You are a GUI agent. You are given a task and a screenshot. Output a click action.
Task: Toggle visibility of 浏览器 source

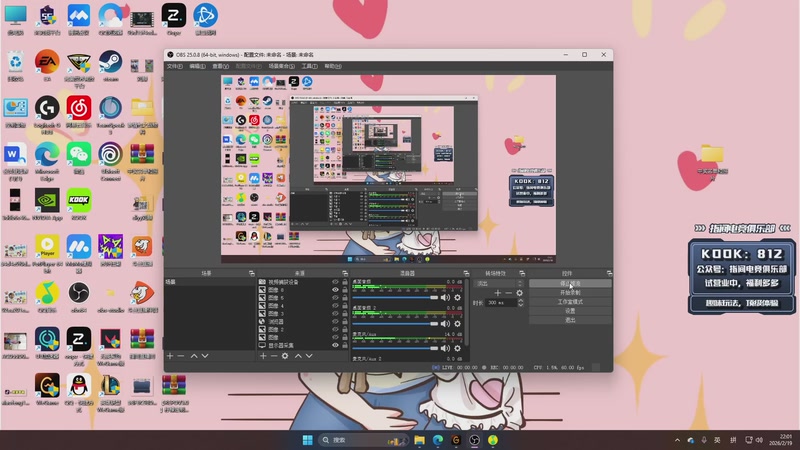335,321
